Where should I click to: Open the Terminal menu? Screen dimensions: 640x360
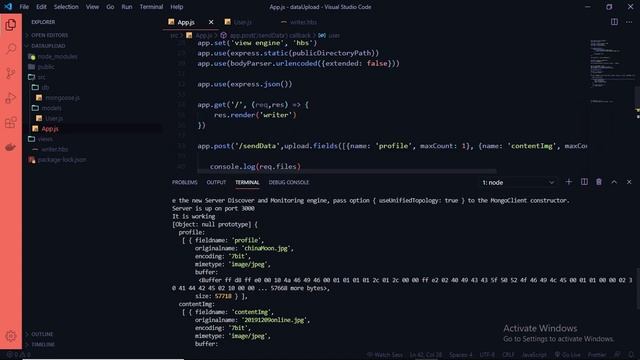(x=151, y=7)
